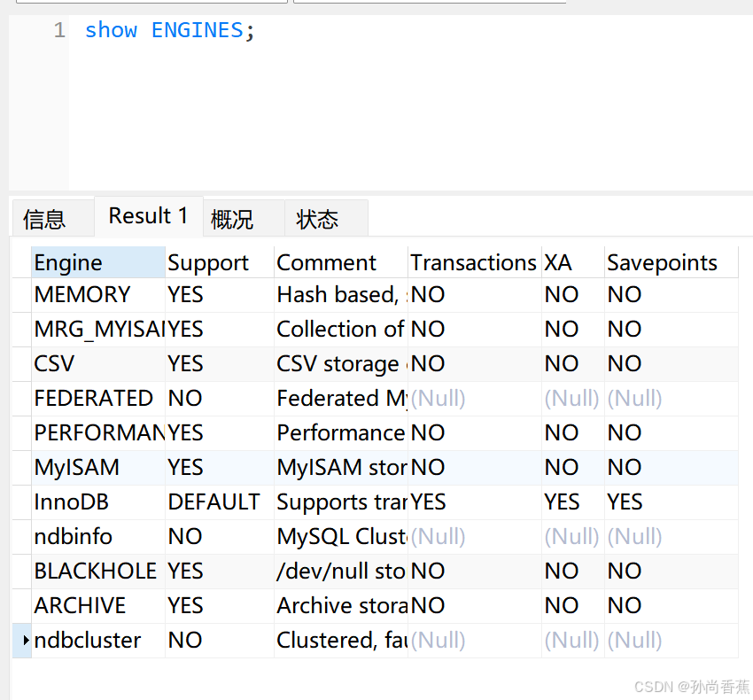This screenshot has height=700, width=753.
Task: Select the ndbinfo engine cell
Action: 98,537
